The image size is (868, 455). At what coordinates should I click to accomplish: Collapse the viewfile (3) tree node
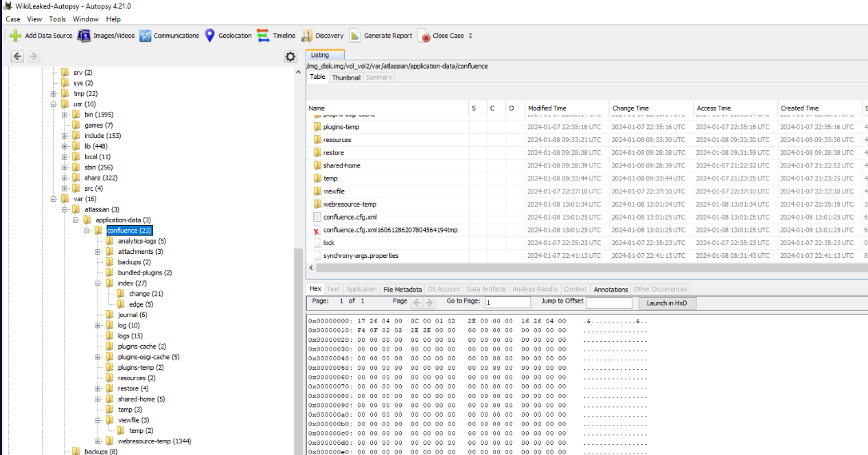point(98,420)
